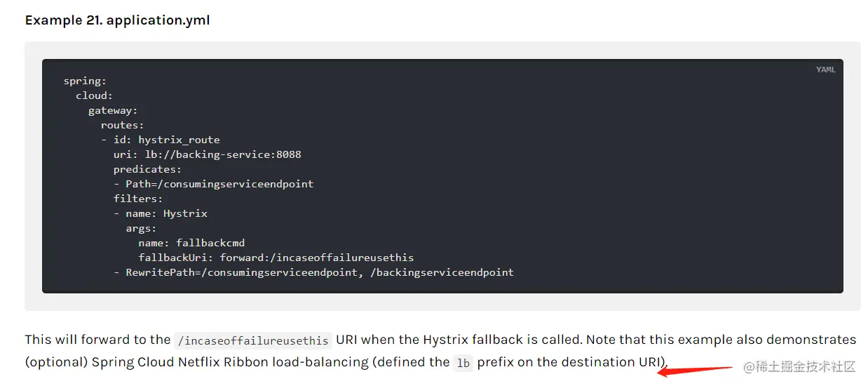Viewport: 868px width, 386px height.
Task: Click the /incaseoffailureusethis inline code
Action: (252, 340)
